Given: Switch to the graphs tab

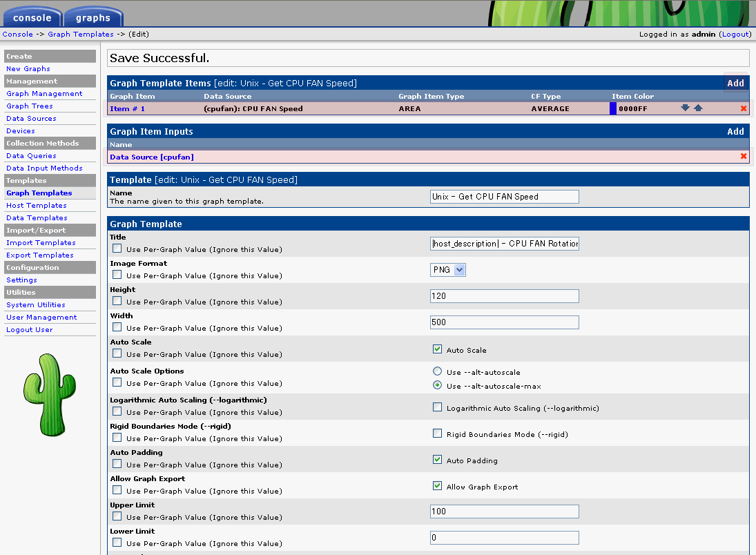Looking at the screenshot, I should pyautogui.click(x=93, y=18).
